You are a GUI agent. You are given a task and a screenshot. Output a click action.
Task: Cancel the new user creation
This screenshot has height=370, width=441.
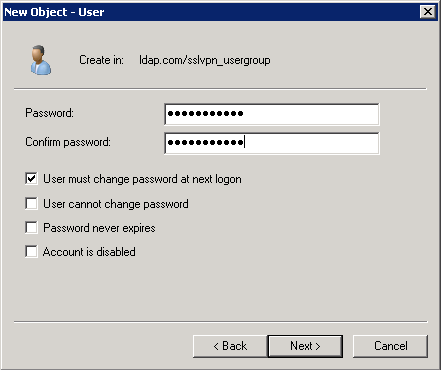point(390,346)
